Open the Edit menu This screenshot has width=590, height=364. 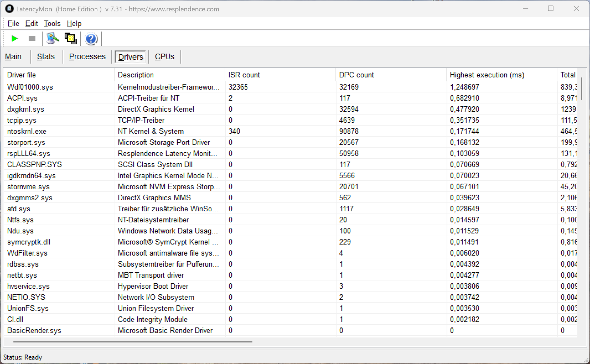(x=31, y=24)
